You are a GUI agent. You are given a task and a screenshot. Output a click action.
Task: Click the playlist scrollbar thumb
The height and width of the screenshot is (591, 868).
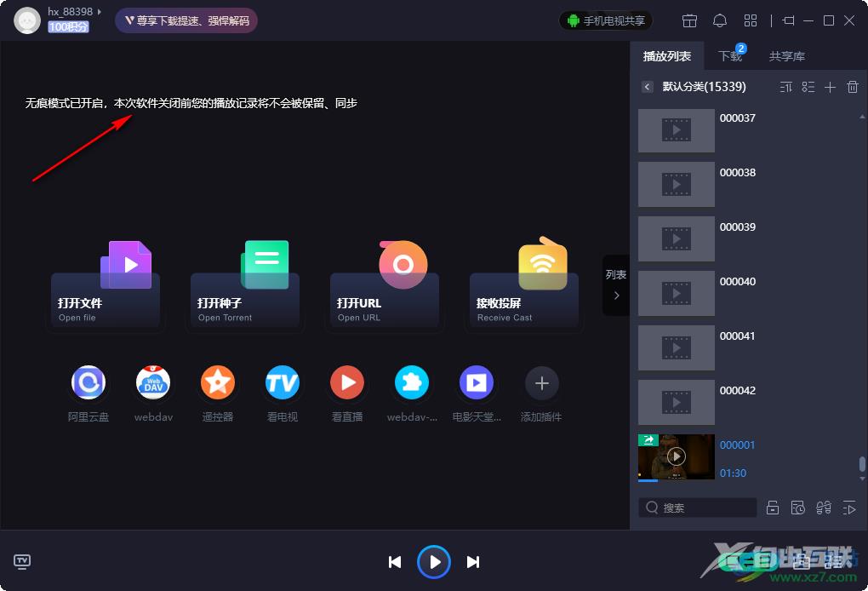862,464
